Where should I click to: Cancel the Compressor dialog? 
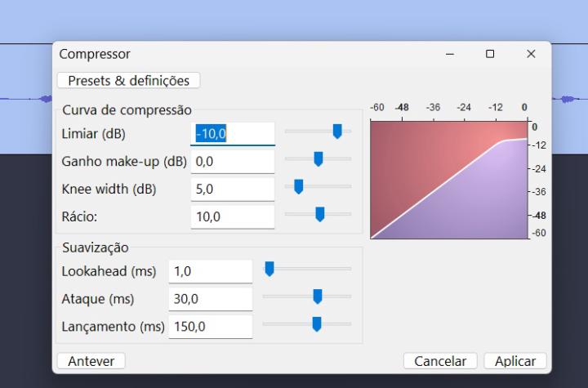pyautogui.click(x=440, y=361)
